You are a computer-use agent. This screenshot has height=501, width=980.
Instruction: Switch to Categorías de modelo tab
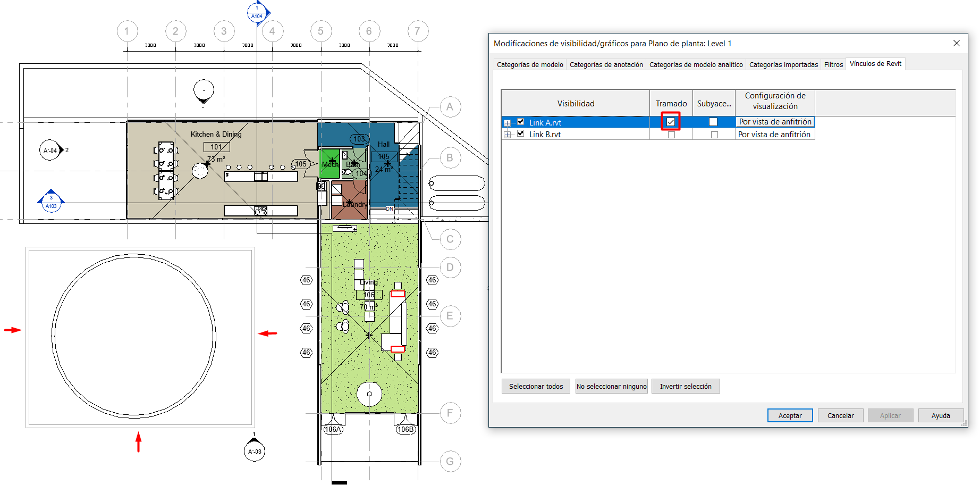click(x=530, y=64)
